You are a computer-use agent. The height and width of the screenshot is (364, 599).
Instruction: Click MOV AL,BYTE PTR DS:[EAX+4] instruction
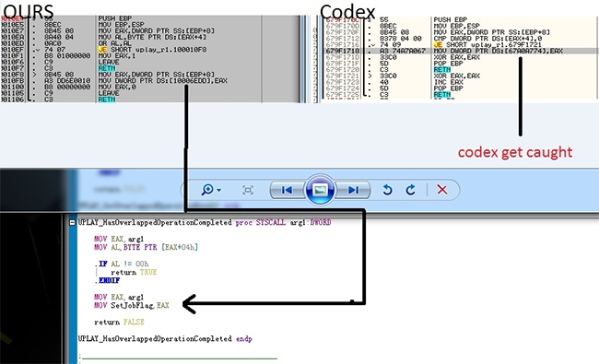[x=152, y=37]
